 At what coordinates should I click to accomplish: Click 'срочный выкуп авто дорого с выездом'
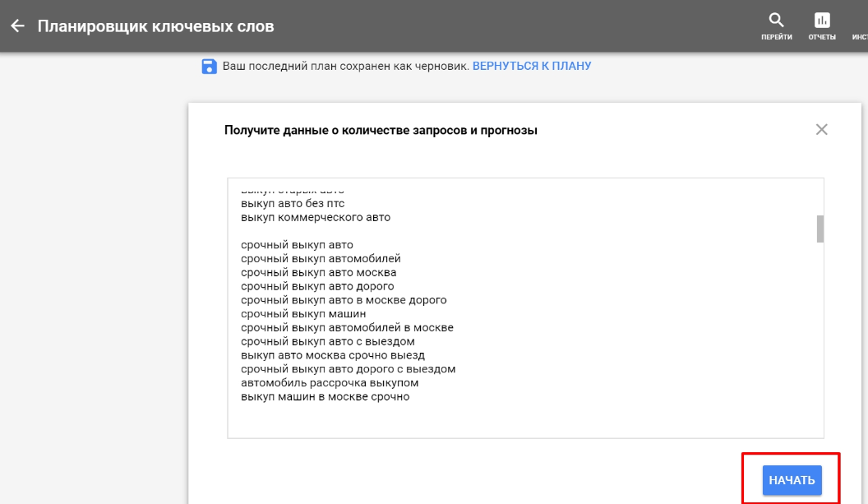(349, 369)
